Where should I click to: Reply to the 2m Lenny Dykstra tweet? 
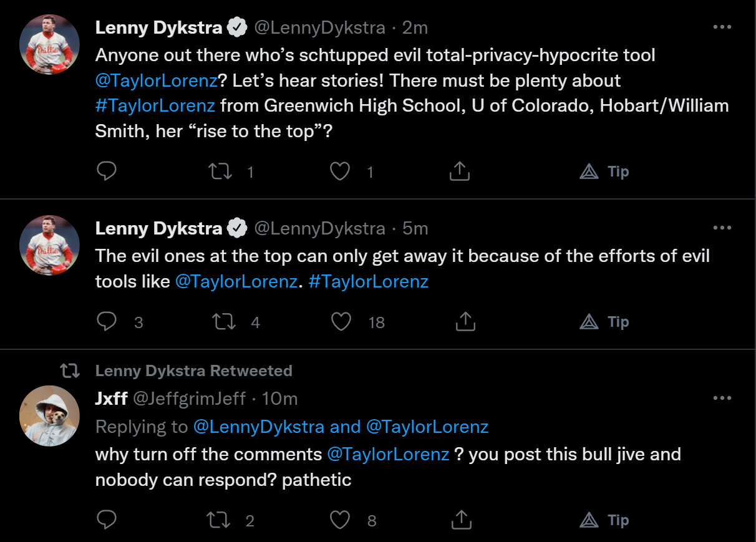(x=107, y=172)
